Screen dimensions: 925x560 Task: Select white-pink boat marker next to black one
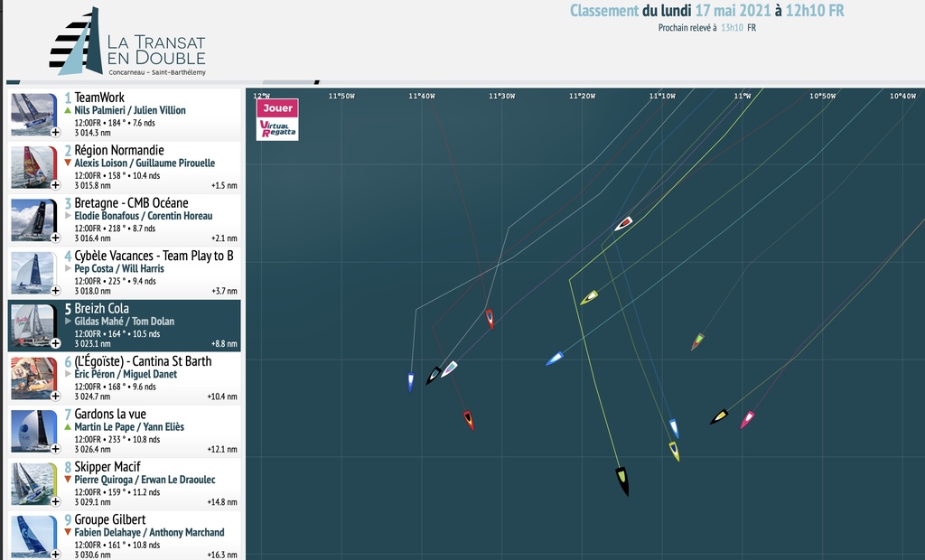pos(450,369)
